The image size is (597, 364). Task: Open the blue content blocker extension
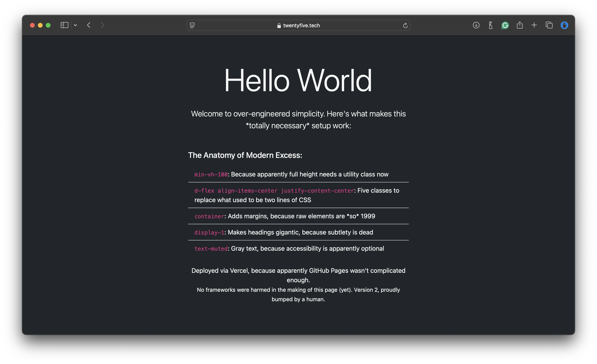click(564, 25)
